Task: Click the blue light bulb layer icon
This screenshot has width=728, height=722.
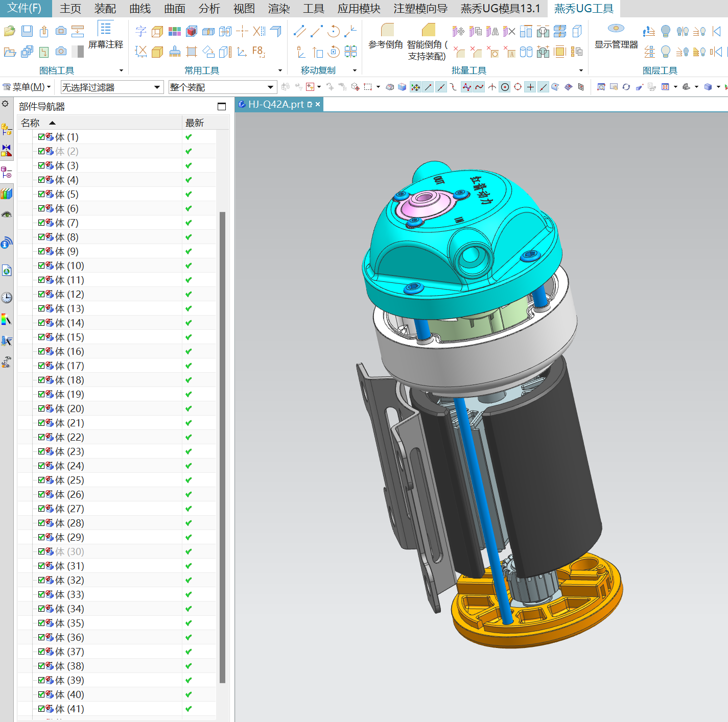Action: pos(665,32)
